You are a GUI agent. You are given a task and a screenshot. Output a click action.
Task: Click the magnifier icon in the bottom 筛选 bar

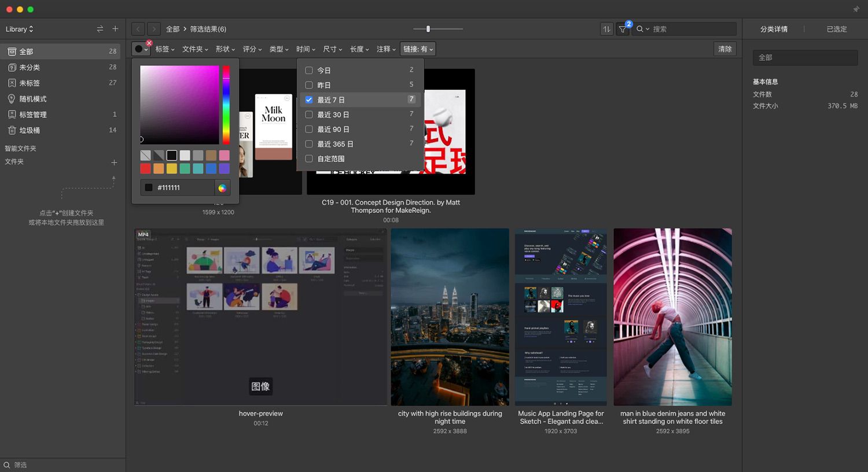pos(7,465)
